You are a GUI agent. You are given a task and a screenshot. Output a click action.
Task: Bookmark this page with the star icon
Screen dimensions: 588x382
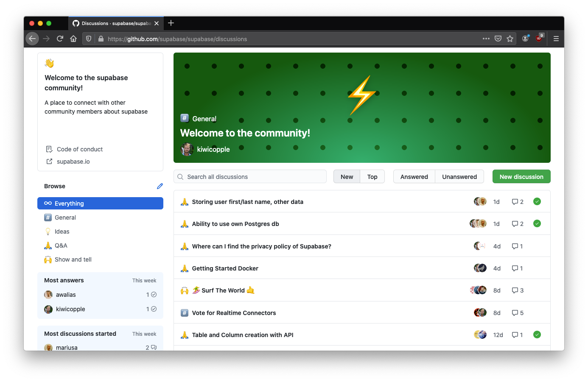tap(510, 39)
